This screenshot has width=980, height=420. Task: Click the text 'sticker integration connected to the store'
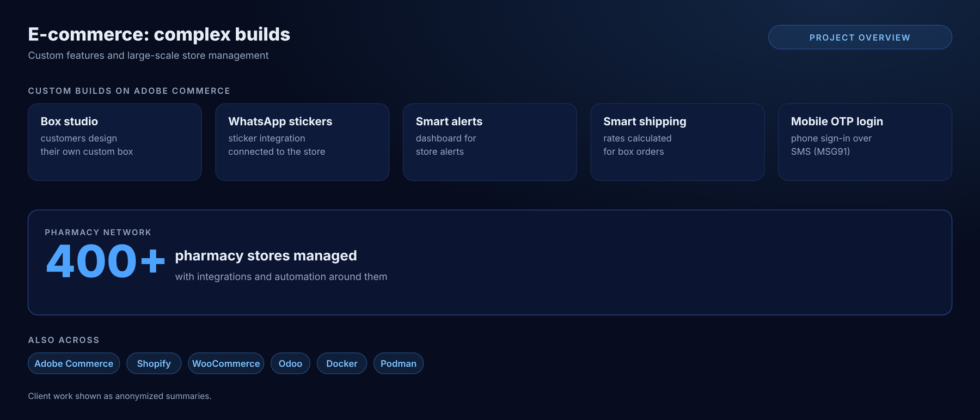click(277, 145)
